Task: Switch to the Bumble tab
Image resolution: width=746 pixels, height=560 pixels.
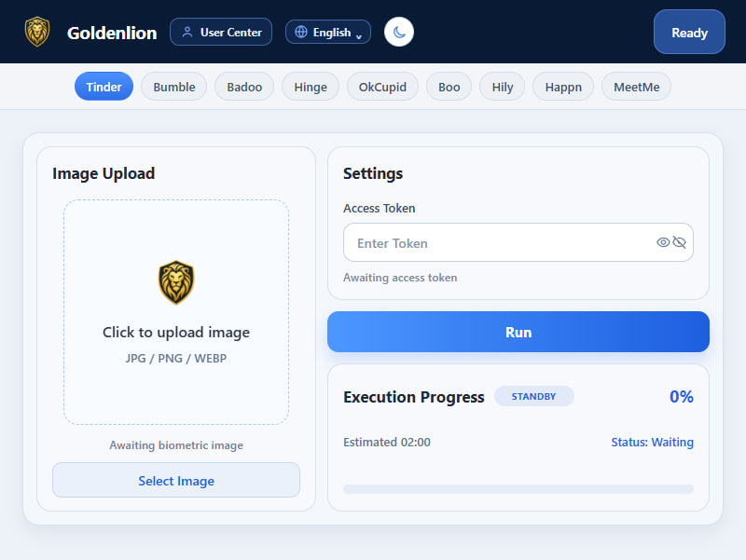Action: 174,87
